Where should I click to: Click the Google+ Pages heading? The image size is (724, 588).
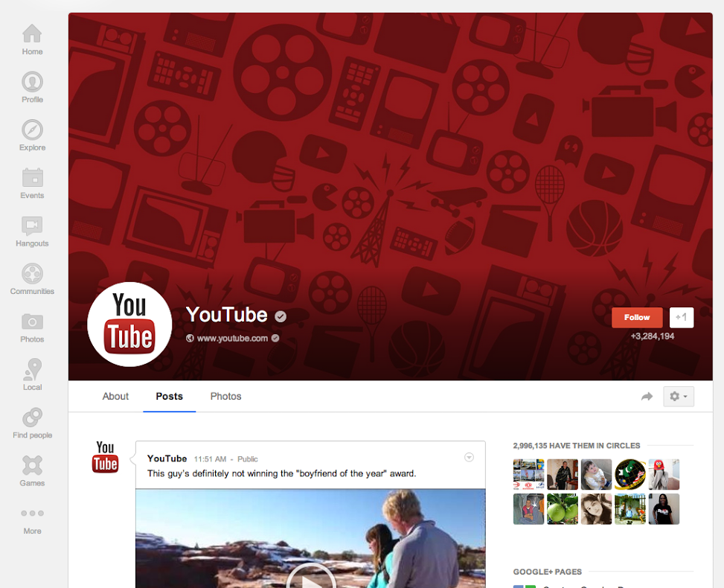point(547,572)
